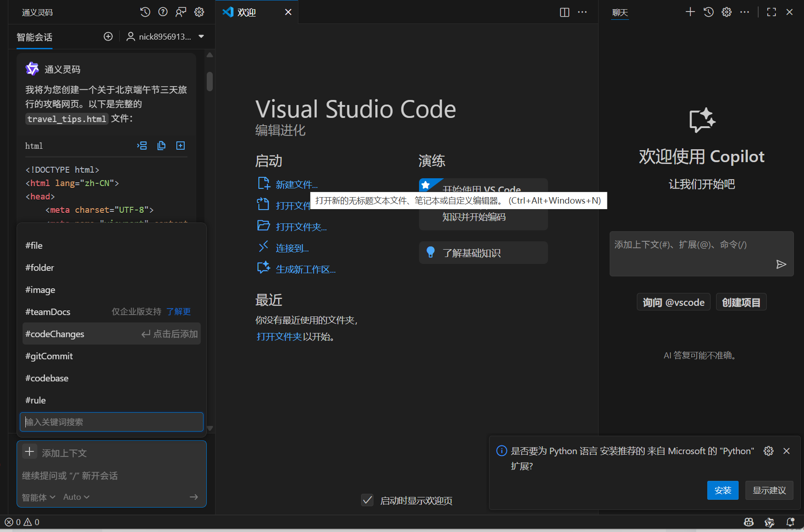Send Copilot chat message
The image size is (804, 532).
pyautogui.click(x=781, y=264)
